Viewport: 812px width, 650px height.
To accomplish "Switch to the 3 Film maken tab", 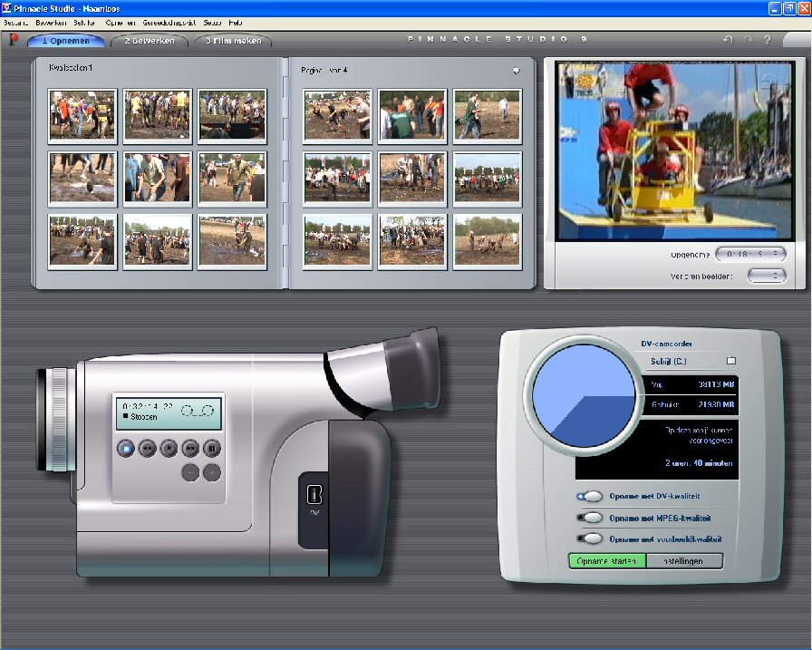I will point(234,41).
